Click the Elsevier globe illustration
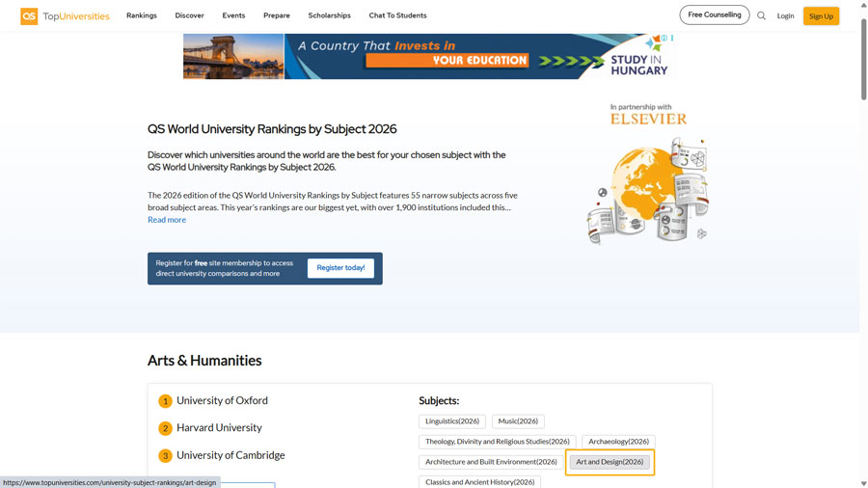Image resolution: width=868 pixels, height=488 pixels. coord(647,190)
